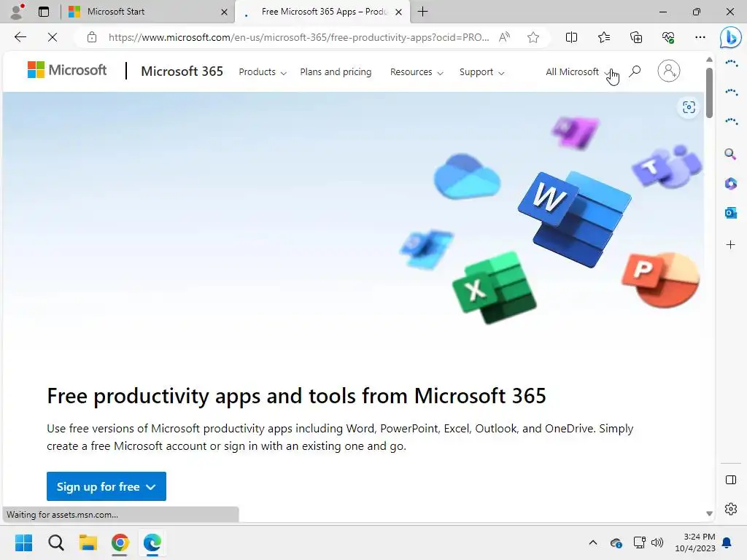Open Windows taskbar search

click(55, 542)
